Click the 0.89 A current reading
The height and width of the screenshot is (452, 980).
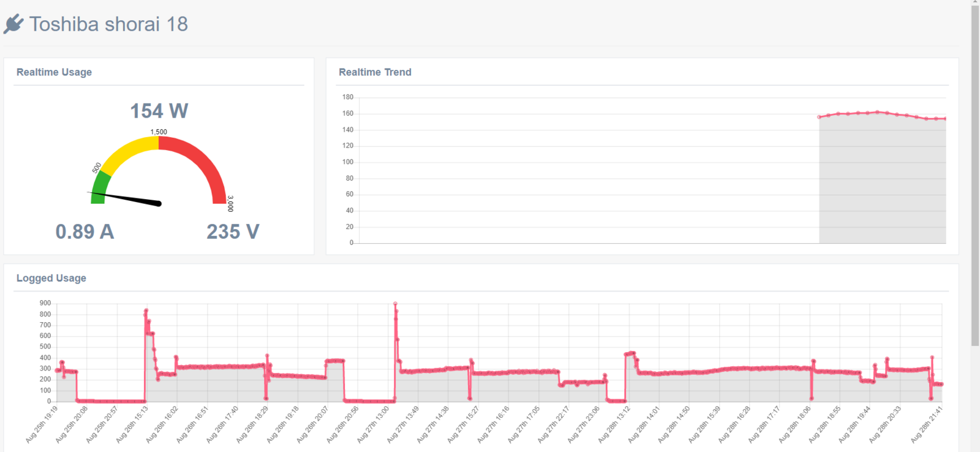[x=85, y=232]
